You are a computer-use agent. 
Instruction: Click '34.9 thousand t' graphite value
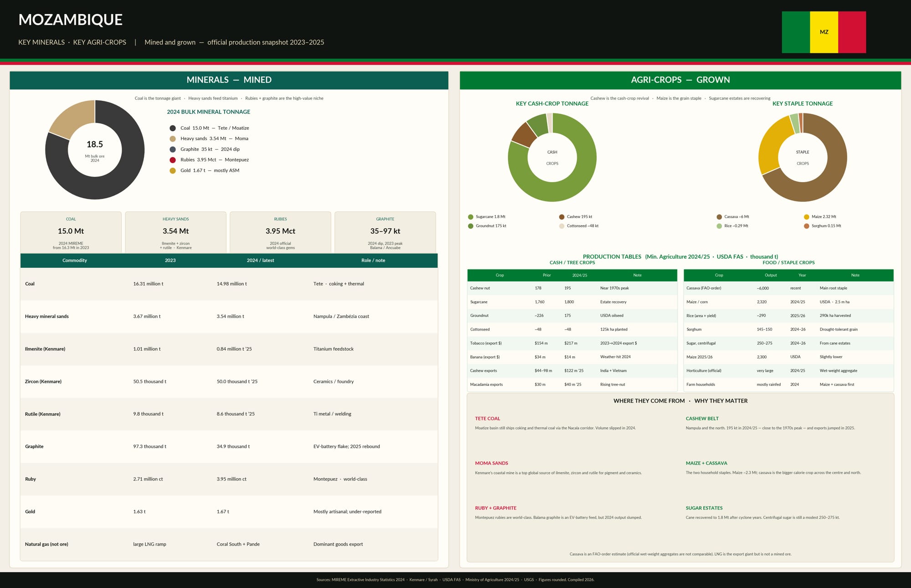click(233, 447)
